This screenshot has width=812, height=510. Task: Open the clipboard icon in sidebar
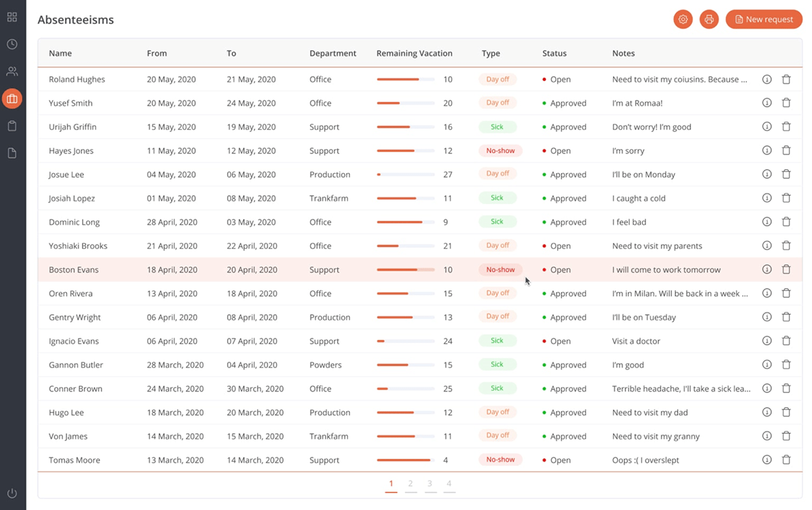[x=12, y=126]
